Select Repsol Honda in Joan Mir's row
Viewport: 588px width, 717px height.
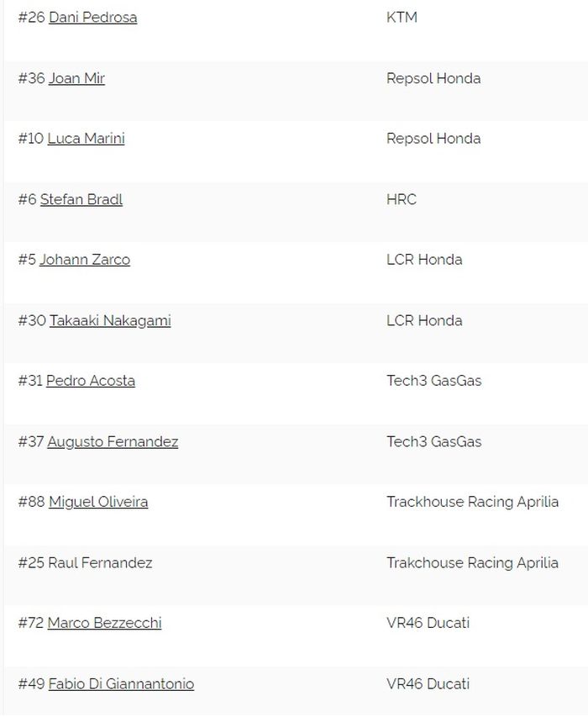[x=433, y=78]
